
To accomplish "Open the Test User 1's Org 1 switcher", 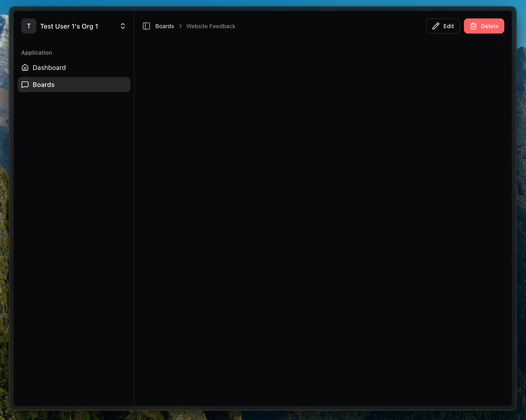I will [69, 26].
